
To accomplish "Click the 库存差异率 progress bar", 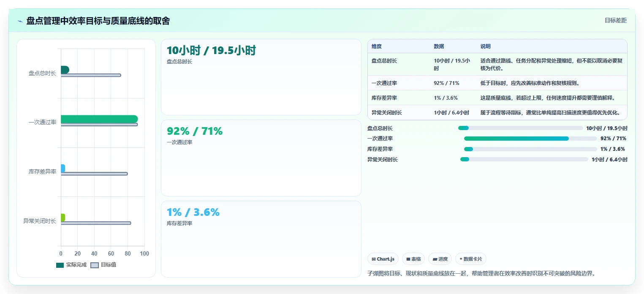I will click(x=530, y=149).
